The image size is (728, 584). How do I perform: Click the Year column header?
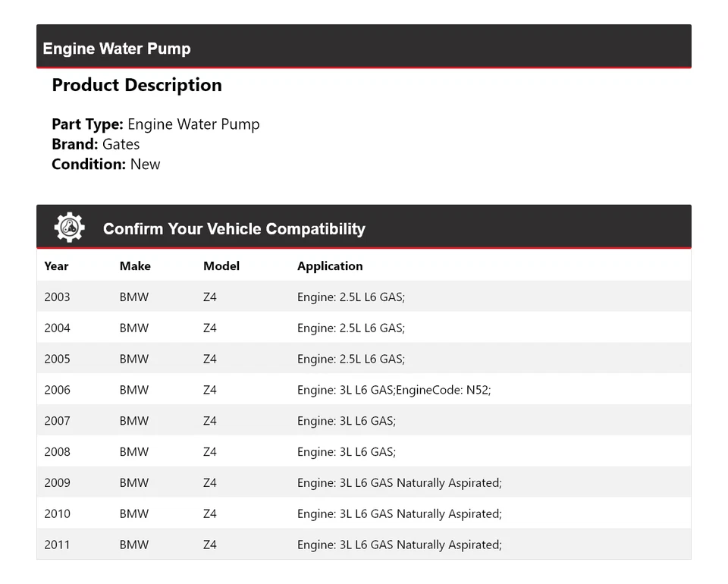(x=56, y=266)
